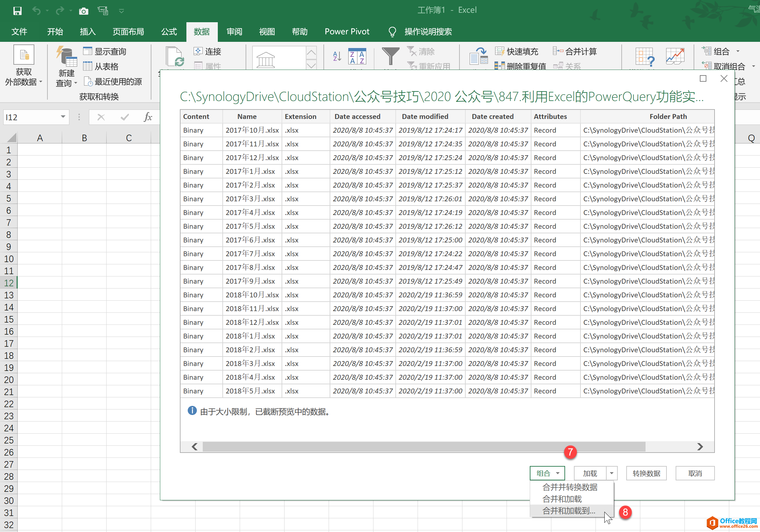
Task: Choose 合并并转换数据 menu option
Action: coord(570,487)
